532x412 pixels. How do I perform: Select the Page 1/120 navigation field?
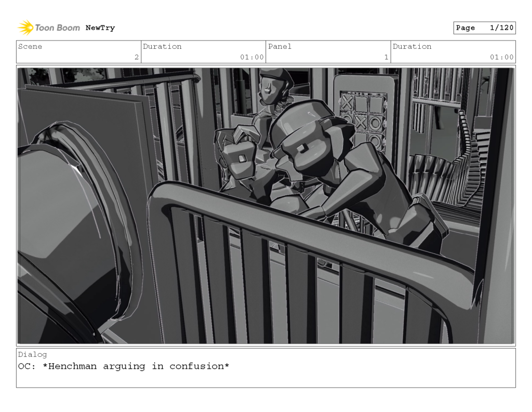(x=484, y=28)
